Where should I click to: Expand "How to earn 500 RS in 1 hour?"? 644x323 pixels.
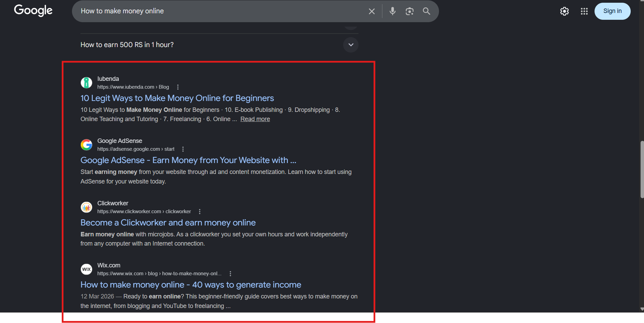click(351, 45)
